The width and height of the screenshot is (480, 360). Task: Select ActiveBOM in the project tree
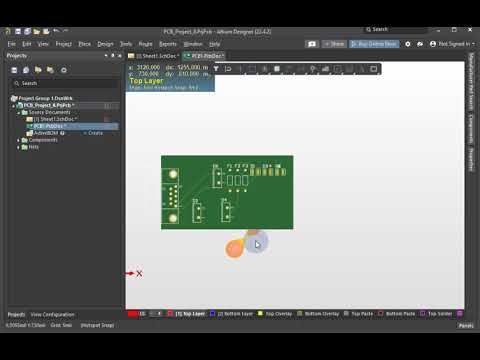click(x=46, y=133)
